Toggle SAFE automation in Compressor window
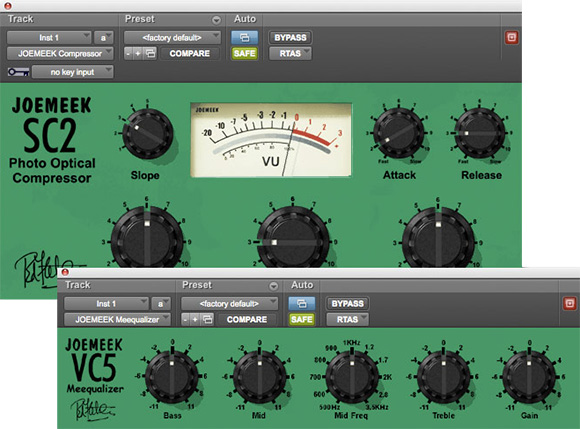Image resolution: width=580 pixels, height=429 pixels. click(244, 54)
